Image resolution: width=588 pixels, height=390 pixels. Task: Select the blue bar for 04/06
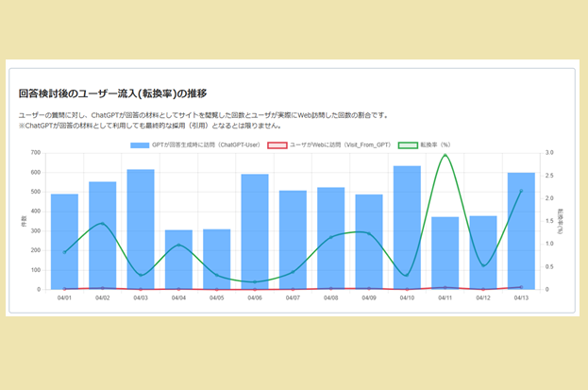(x=255, y=231)
